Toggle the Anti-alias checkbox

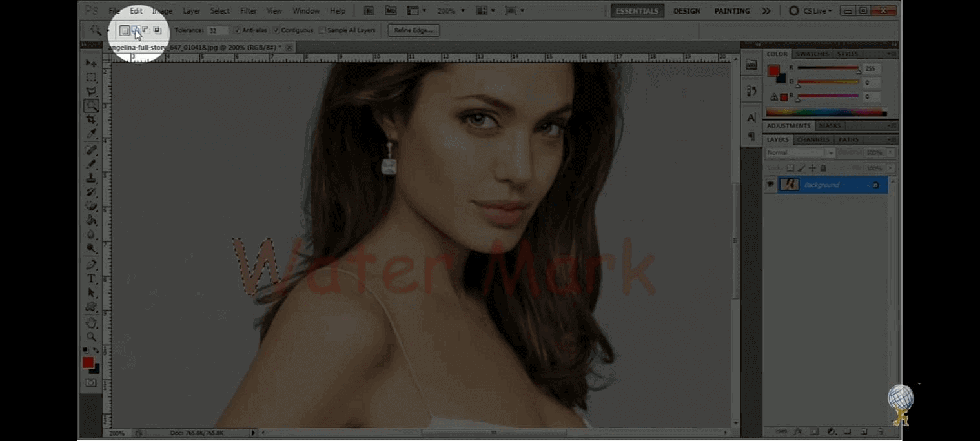pos(237,30)
